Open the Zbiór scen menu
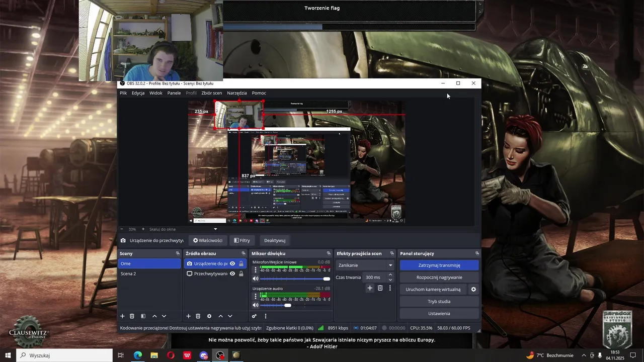This screenshot has height=362, width=644. tap(212, 93)
